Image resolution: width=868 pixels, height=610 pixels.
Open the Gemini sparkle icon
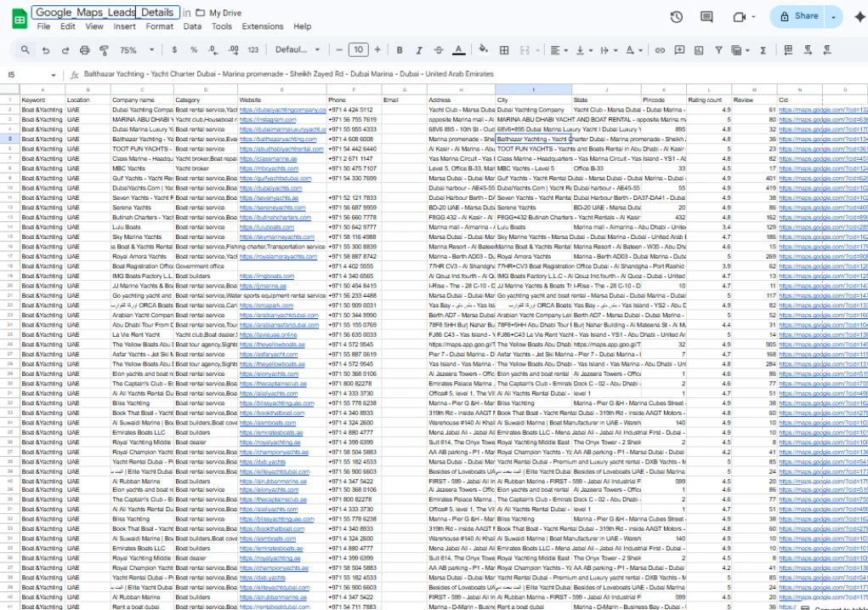point(859,17)
